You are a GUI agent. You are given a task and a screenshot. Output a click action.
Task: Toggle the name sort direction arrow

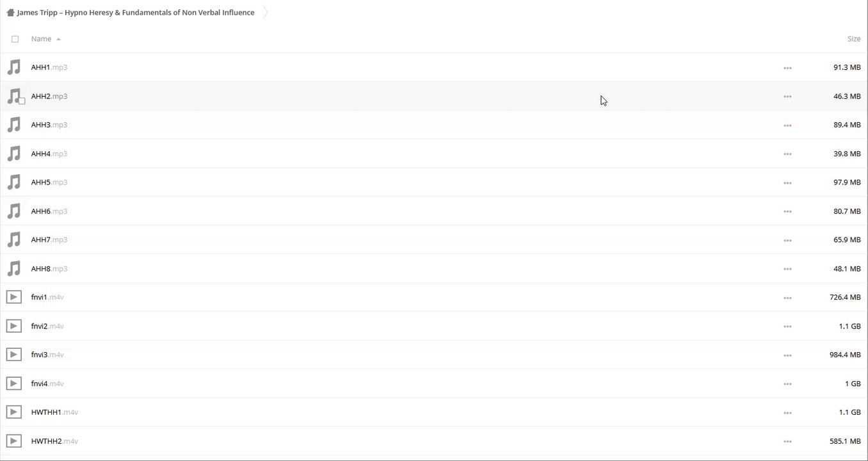tap(58, 40)
